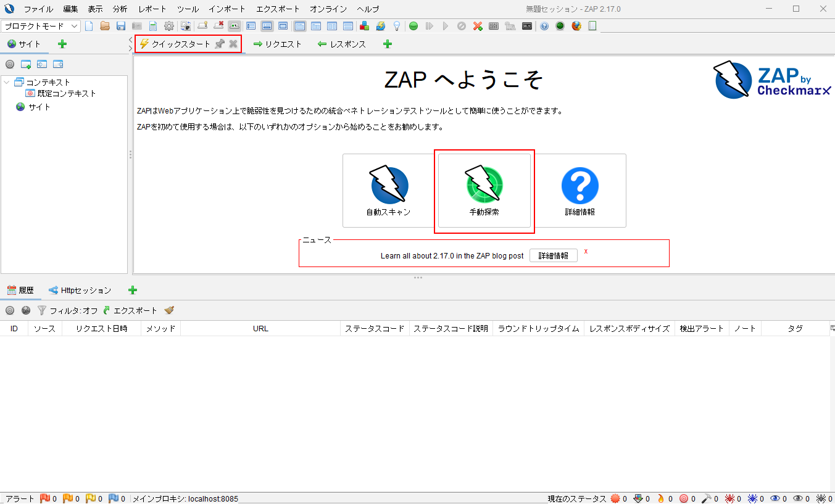
Task: Open the blue 詳細情報 help tile
Action: point(580,191)
